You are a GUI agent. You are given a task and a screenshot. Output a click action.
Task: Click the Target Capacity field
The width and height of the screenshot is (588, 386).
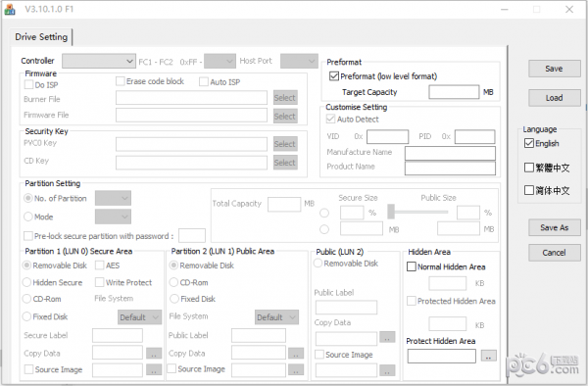click(x=454, y=92)
